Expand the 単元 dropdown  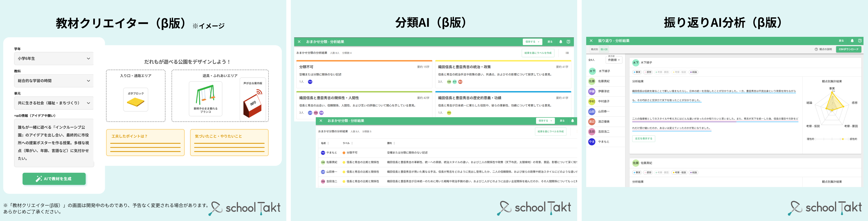(54, 103)
